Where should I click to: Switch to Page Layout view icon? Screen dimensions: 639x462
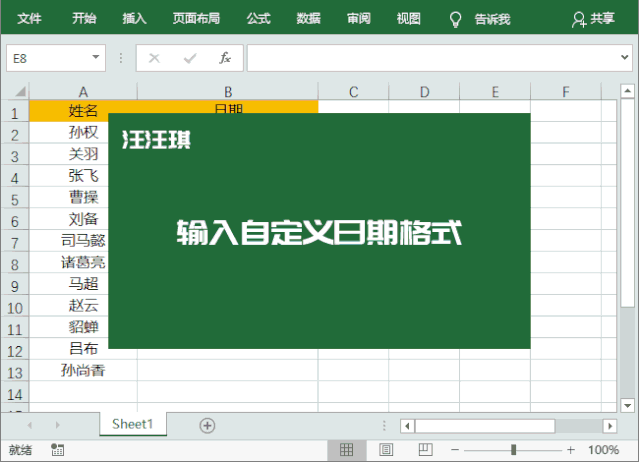click(x=386, y=450)
